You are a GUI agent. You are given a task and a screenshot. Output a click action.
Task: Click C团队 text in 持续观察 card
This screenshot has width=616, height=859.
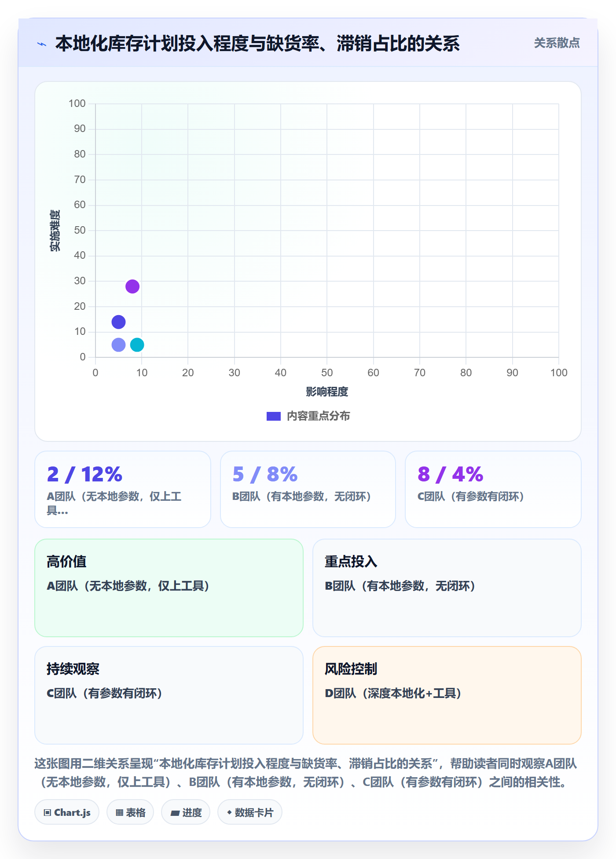[104, 694]
